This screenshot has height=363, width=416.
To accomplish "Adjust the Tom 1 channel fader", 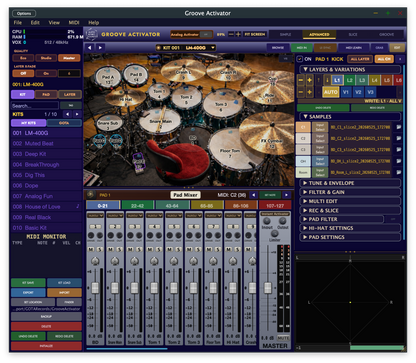I will point(154,288).
